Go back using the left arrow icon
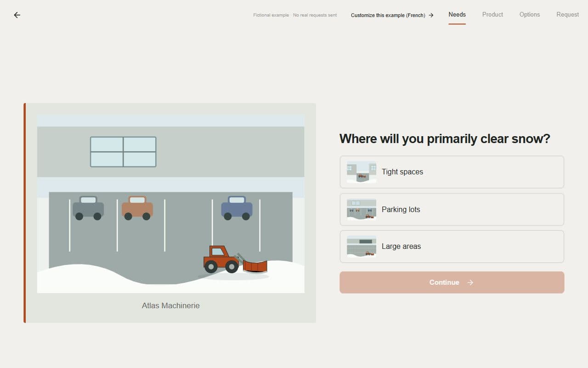 click(17, 15)
